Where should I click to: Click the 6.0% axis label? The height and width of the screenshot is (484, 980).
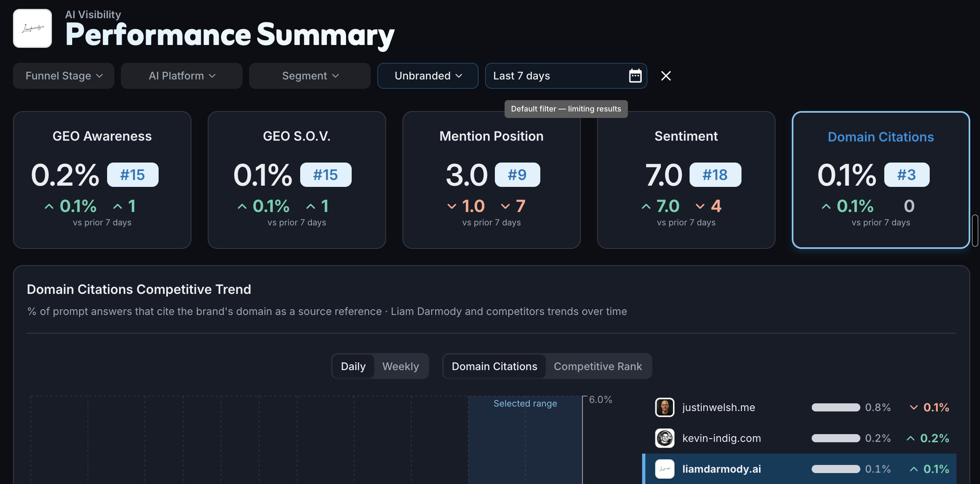click(600, 400)
